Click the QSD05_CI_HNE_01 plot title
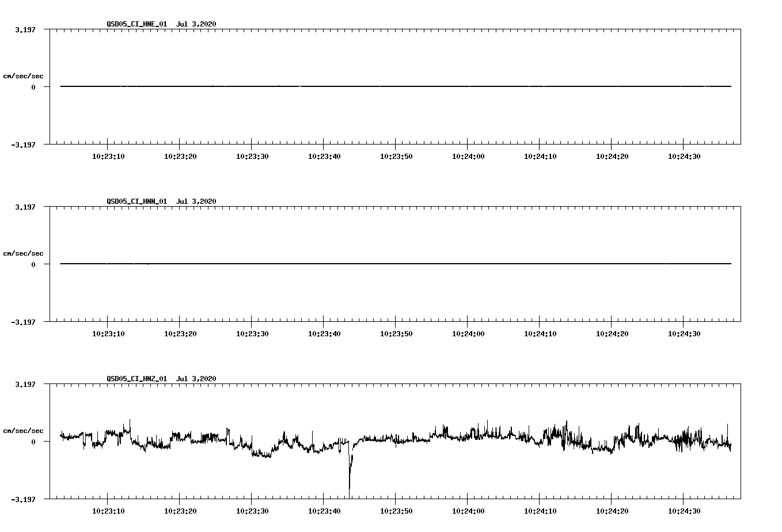782x532 pixels. click(161, 24)
